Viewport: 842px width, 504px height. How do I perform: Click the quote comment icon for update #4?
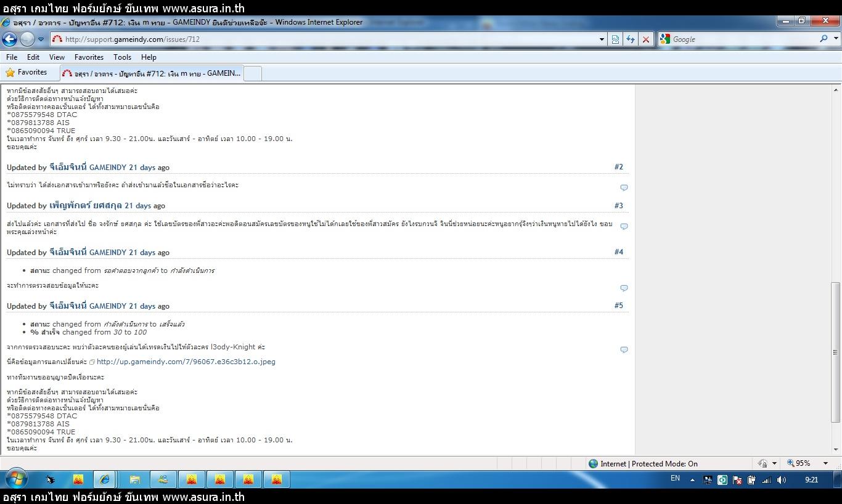pyautogui.click(x=624, y=288)
